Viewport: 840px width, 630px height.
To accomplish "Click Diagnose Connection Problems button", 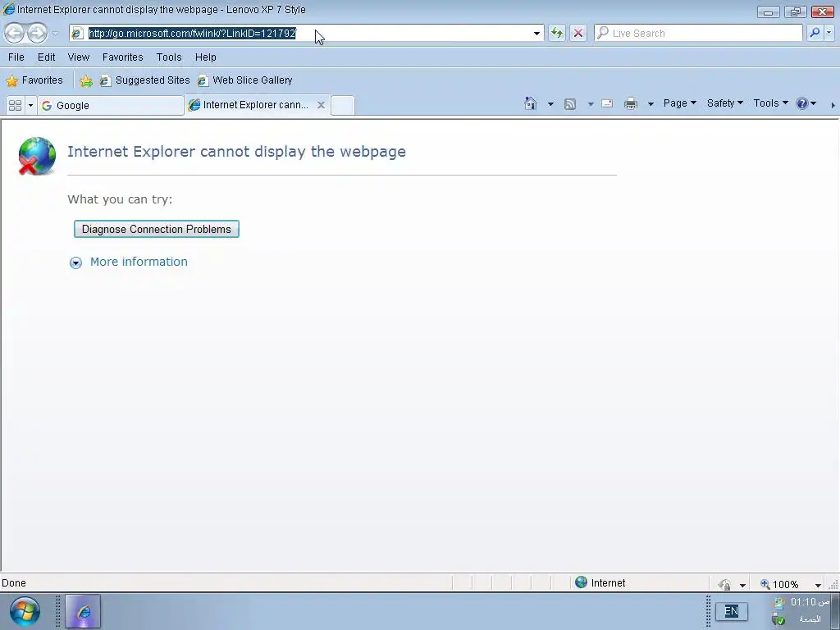I will (157, 230).
